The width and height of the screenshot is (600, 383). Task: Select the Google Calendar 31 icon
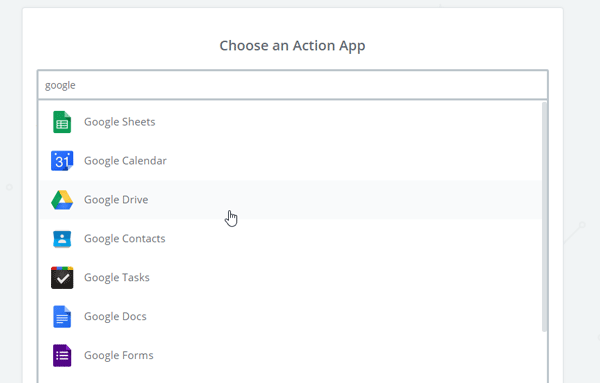(62, 161)
